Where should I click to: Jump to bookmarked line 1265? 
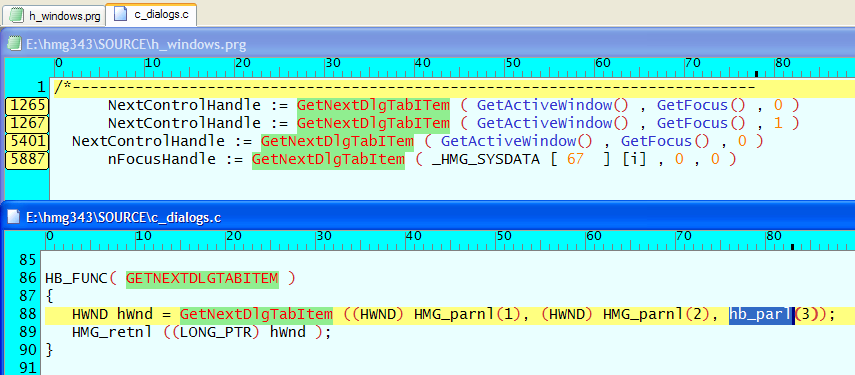pyautogui.click(x=27, y=105)
